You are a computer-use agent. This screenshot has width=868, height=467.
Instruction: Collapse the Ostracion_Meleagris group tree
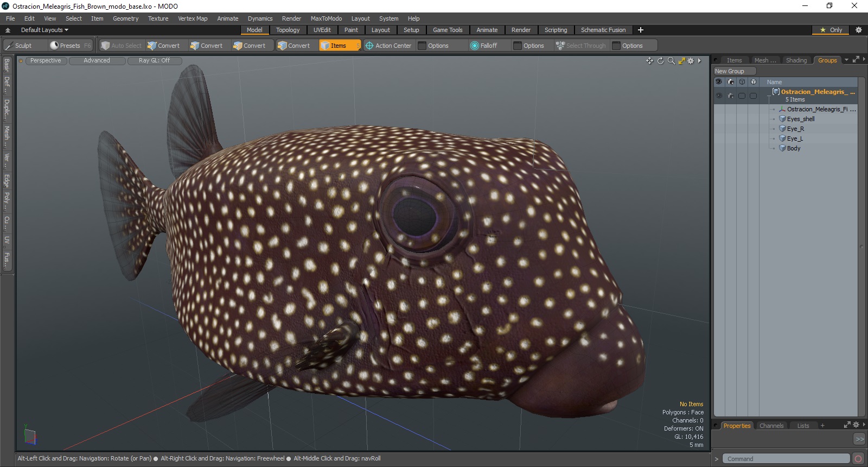tap(769, 96)
